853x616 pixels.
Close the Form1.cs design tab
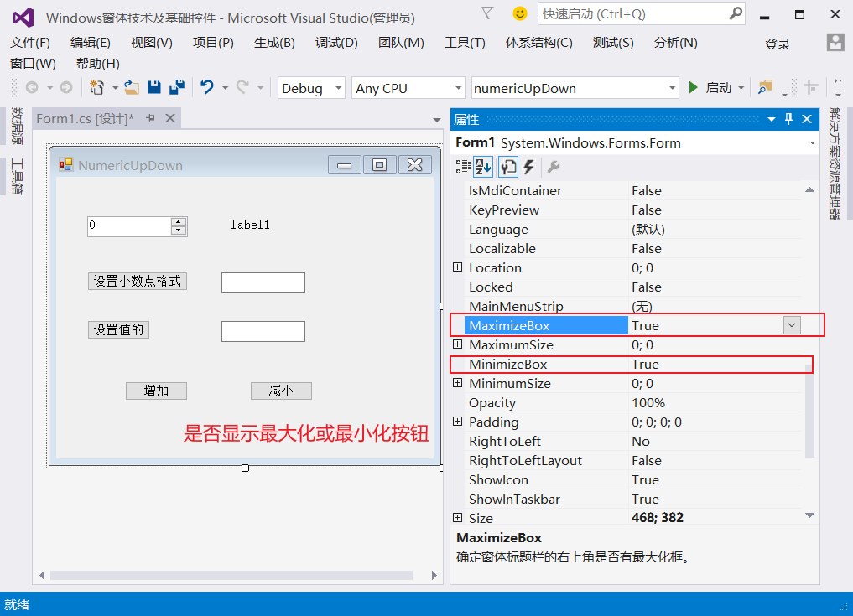pyautogui.click(x=170, y=118)
